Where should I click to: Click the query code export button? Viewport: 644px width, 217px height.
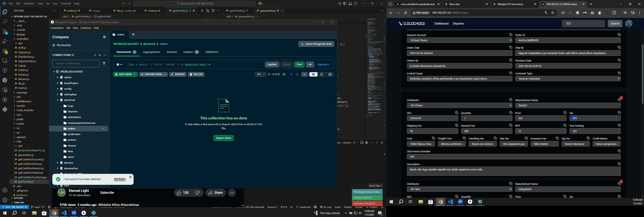[310, 64]
